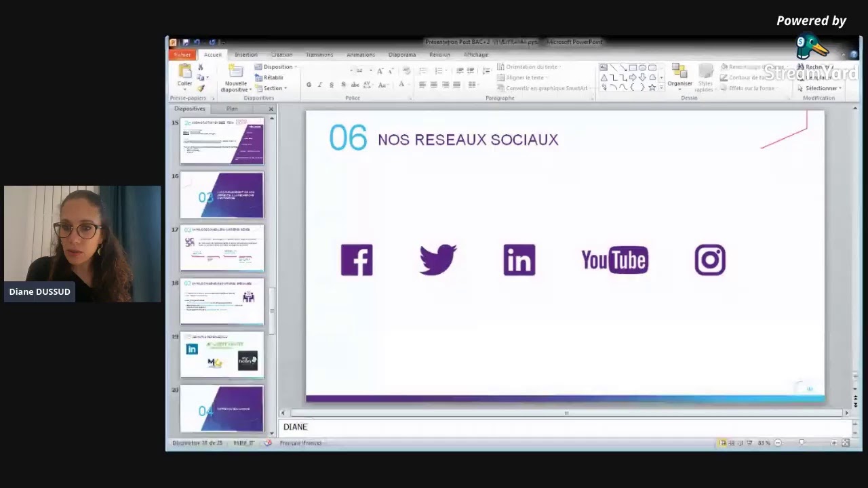This screenshot has width=868, height=488.
Task: Click the Coller (paste) clipboard icon
Action: click(184, 71)
